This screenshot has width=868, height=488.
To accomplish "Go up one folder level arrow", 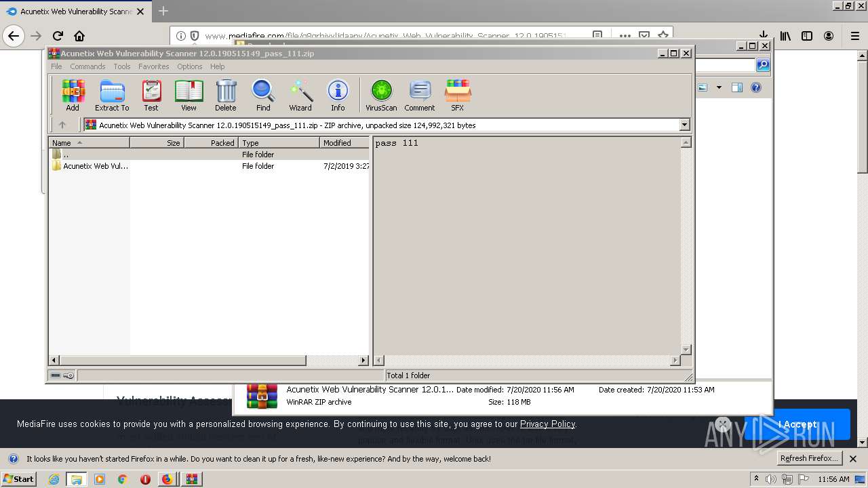I will pyautogui.click(x=62, y=125).
